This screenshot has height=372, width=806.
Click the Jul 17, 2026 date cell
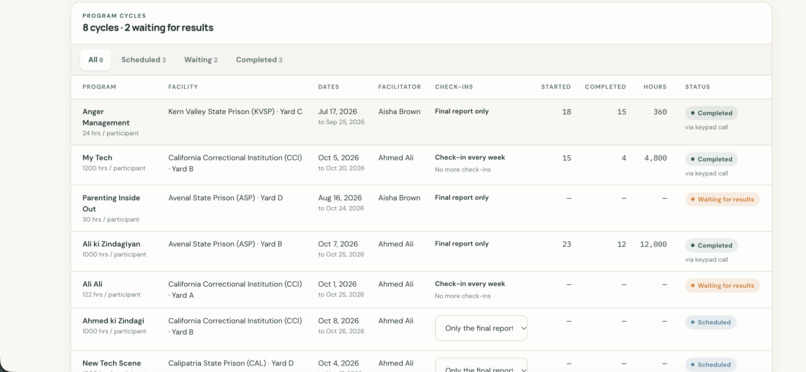[x=337, y=111]
